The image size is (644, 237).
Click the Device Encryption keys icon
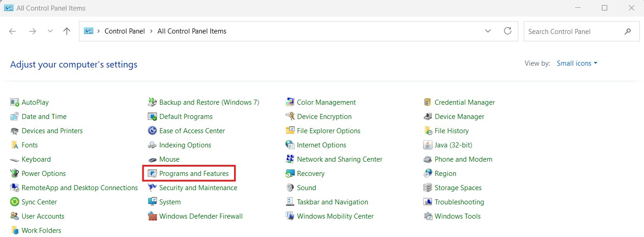290,117
